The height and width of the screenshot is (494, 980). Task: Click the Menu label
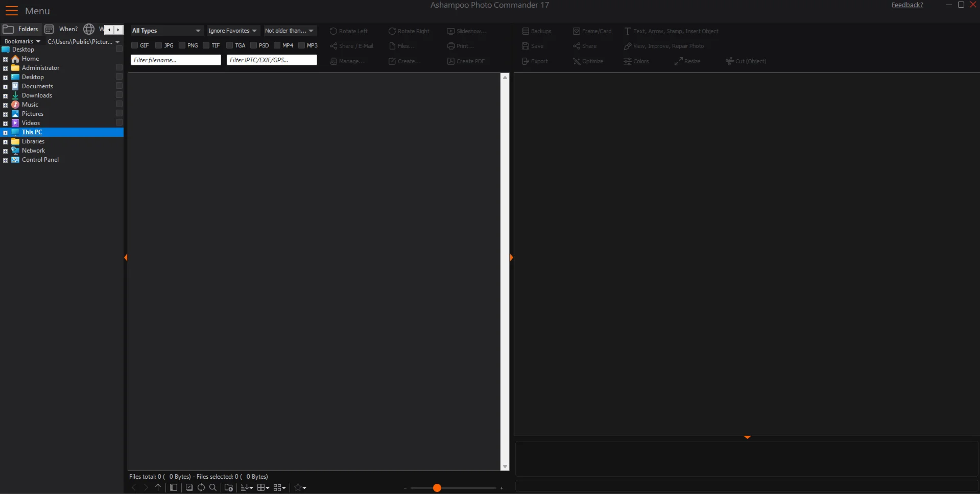tap(37, 11)
